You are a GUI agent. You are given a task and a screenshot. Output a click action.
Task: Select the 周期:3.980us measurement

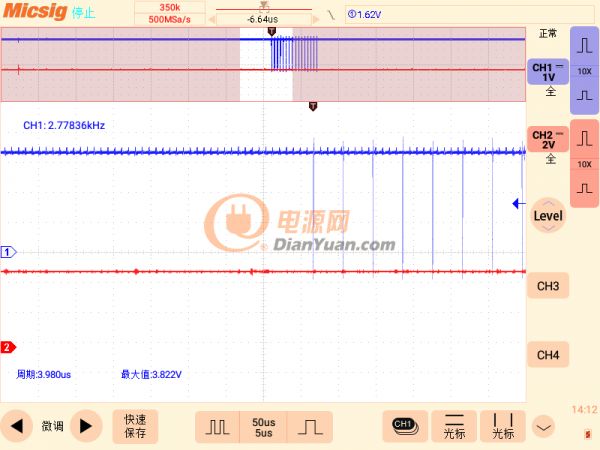pos(43,375)
